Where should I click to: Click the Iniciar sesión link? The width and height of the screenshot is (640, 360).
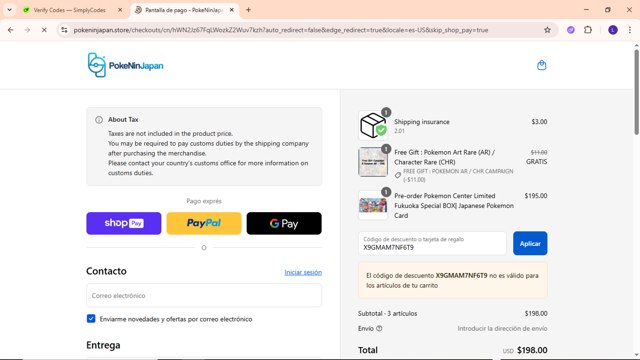[x=303, y=272]
